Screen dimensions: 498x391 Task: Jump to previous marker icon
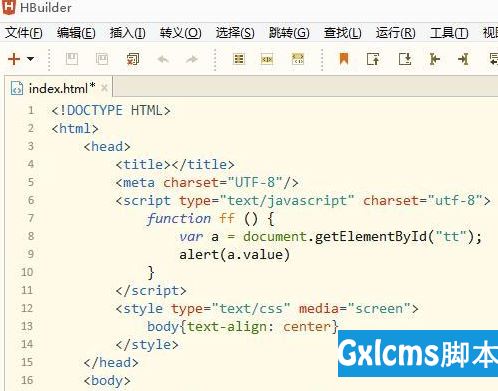pyautogui.click(x=373, y=59)
